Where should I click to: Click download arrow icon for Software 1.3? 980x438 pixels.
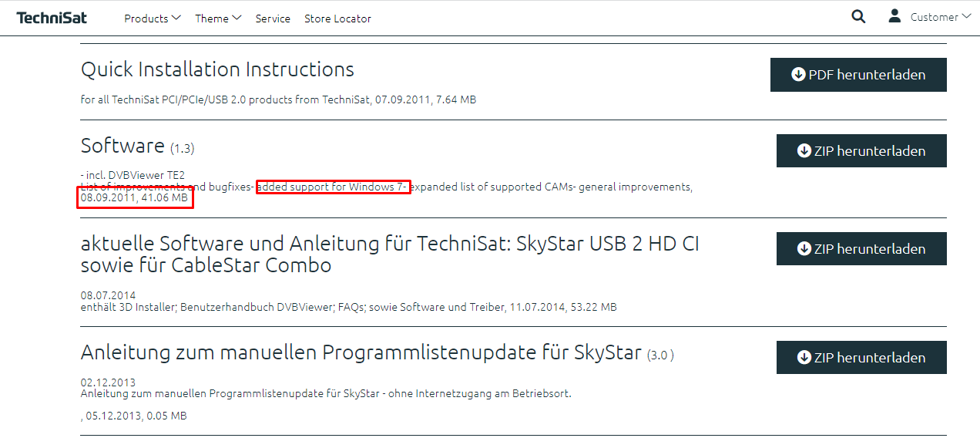[x=804, y=151]
